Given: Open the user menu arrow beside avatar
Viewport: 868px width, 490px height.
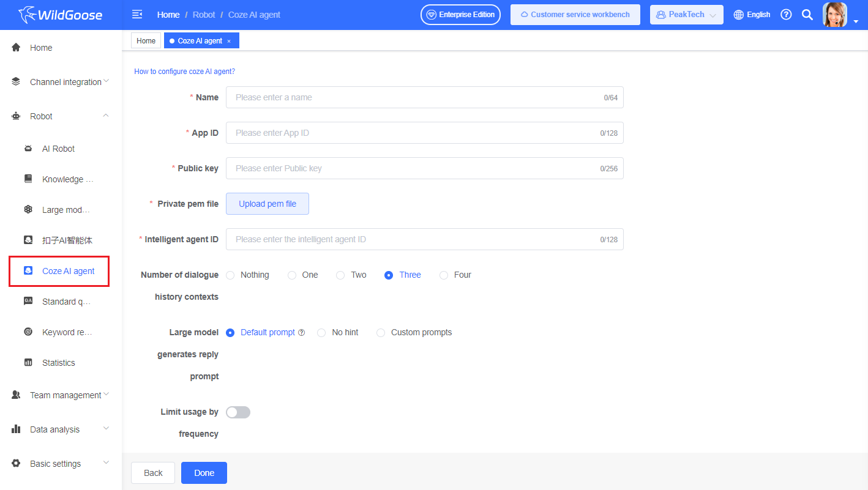Looking at the screenshot, I should point(856,22).
